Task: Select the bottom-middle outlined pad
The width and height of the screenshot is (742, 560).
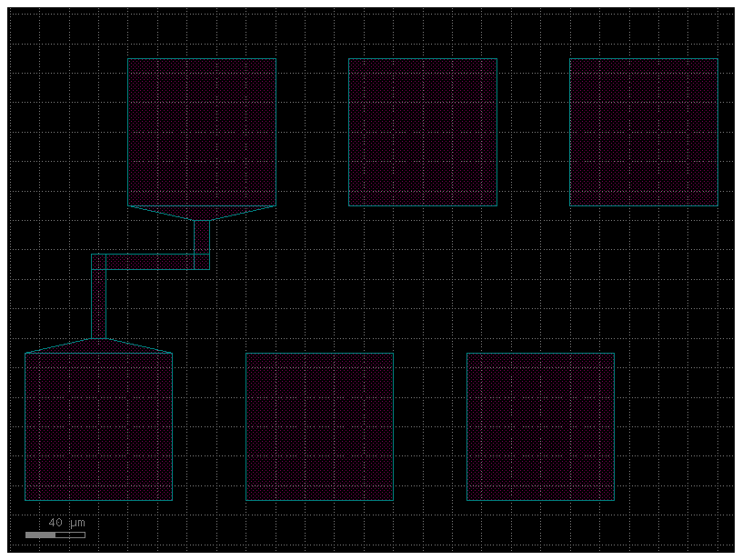Action: tap(319, 425)
